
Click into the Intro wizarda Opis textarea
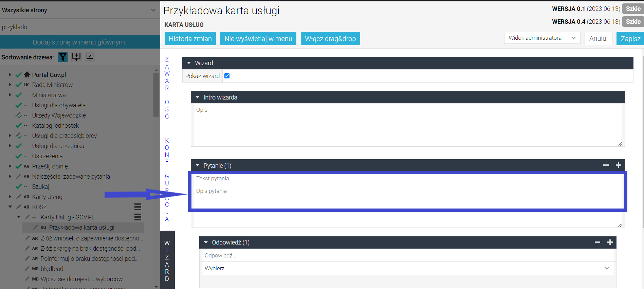408,125
